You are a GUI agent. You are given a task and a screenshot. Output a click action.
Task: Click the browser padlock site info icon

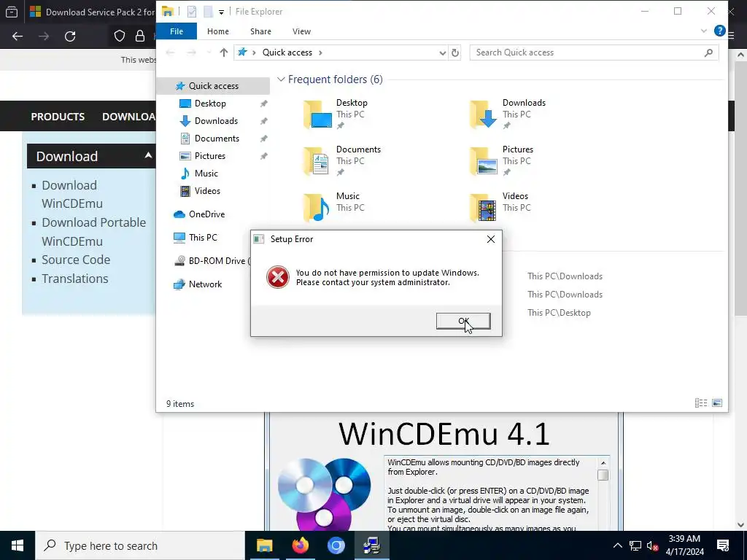[x=139, y=36]
